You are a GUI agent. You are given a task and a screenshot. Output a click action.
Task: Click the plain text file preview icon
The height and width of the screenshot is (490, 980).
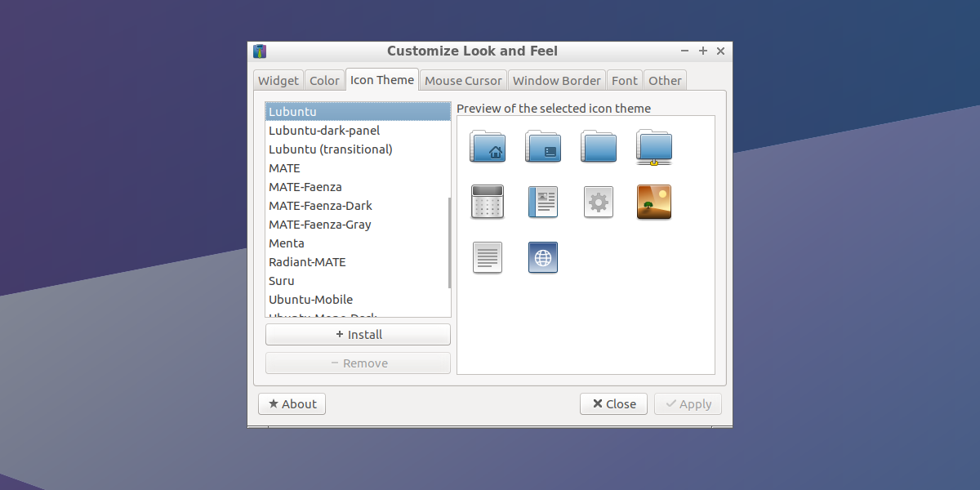click(488, 257)
